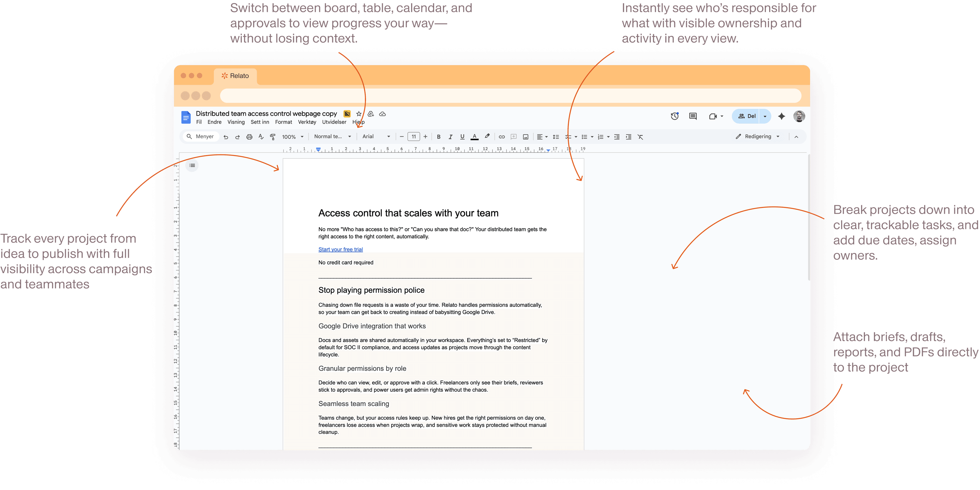Click the Gemini sparkle icon
Image resolution: width=980 pixels, height=490 pixels.
tap(781, 116)
